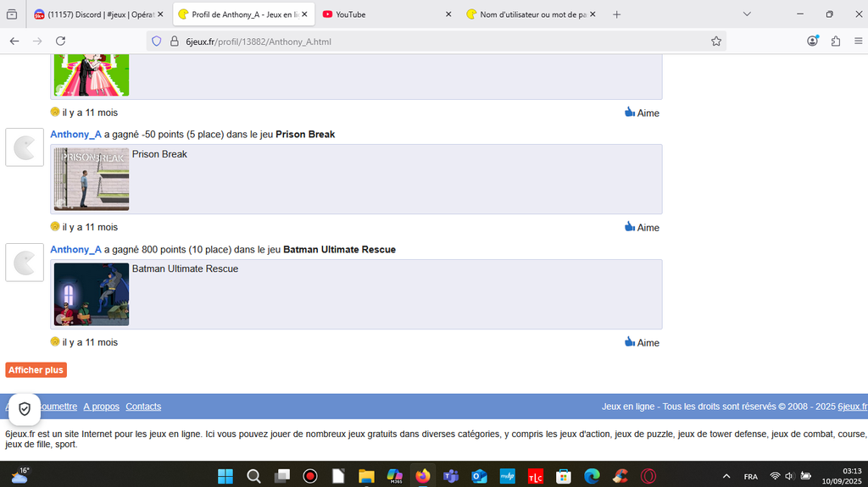Open the Batman Ultimate Rescue game thumbnail
The height and width of the screenshot is (487, 868).
point(92,295)
